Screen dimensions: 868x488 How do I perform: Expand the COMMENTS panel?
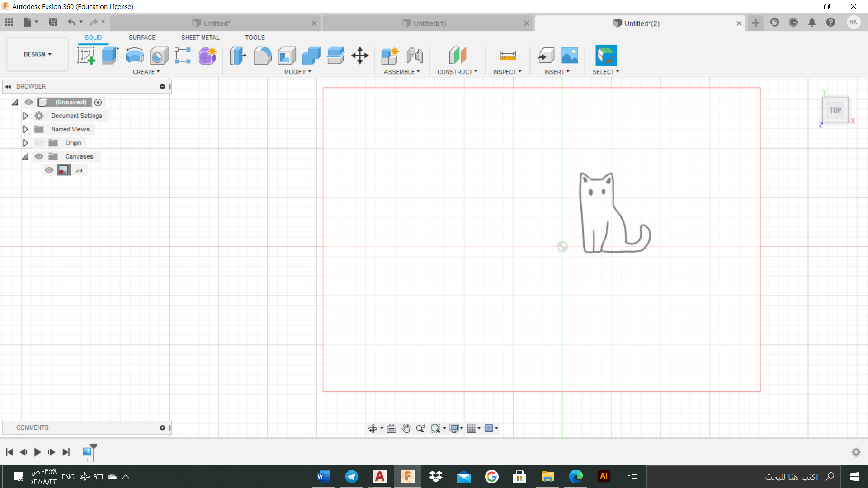point(162,427)
